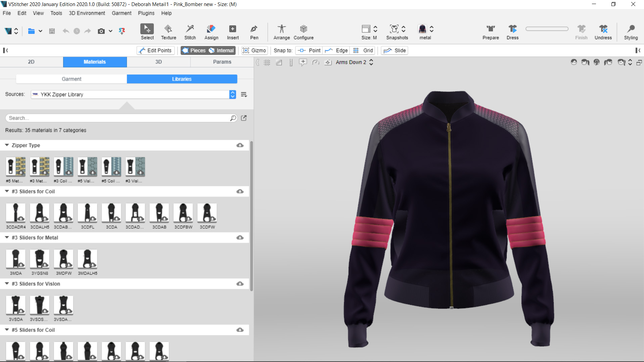Screen dimensions: 644x362
Task: Change the Arms Down 2 pose
Action: [x=371, y=62]
